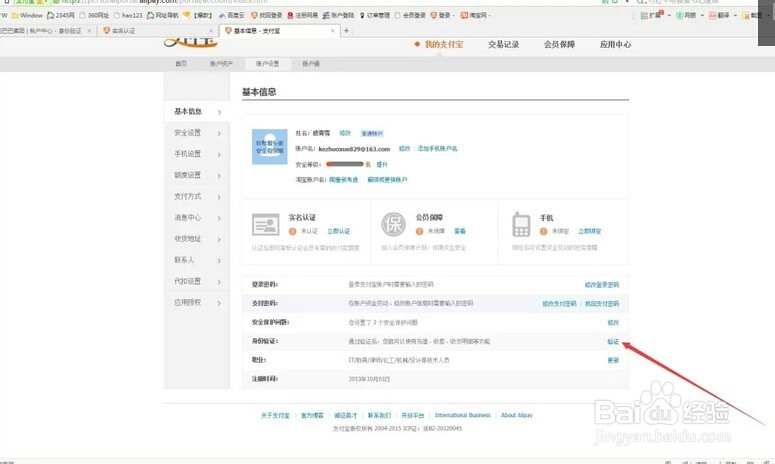Close the 基本信息 - 支付宝 tab
This screenshot has width=775, height=464.
[x=333, y=31]
